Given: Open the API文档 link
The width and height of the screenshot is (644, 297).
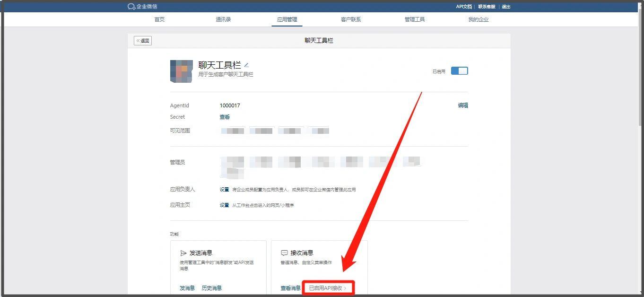Looking at the screenshot, I should pyautogui.click(x=464, y=7).
